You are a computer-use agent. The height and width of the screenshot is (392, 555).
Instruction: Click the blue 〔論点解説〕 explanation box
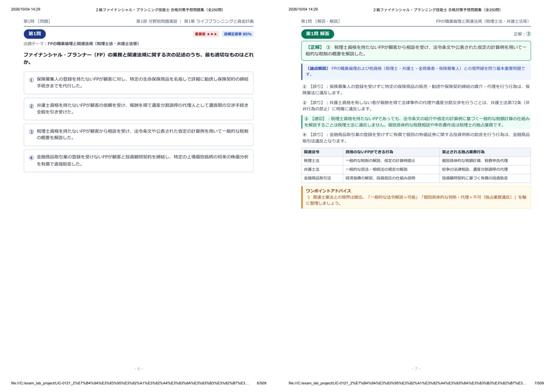click(x=416, y=71)
